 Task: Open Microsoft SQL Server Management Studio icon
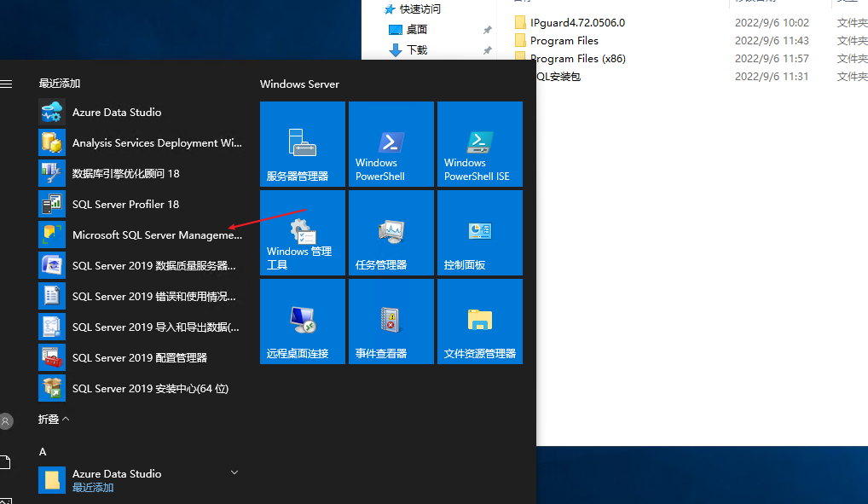point(52,235)
